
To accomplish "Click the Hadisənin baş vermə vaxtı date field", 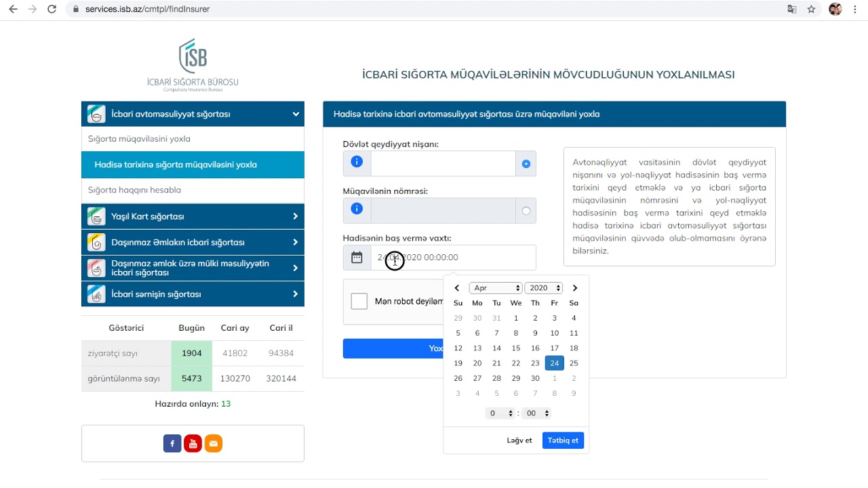I will click(x=453, y=258).
